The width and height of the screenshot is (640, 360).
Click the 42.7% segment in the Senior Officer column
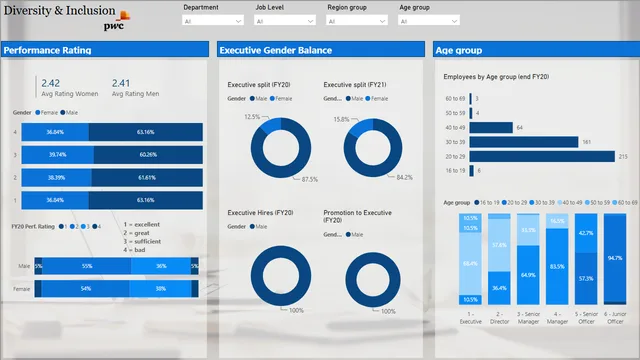pos(586,233)
